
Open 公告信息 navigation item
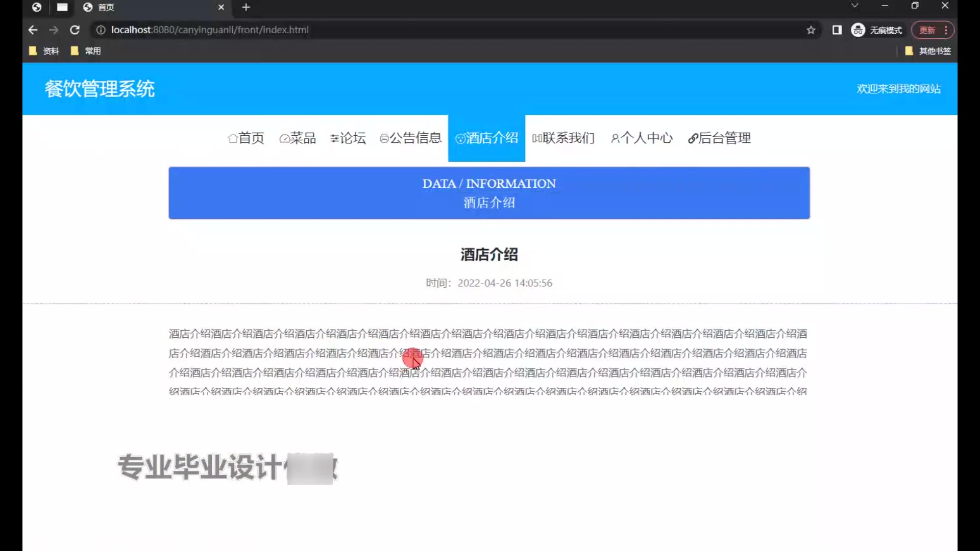pos(410,138)
